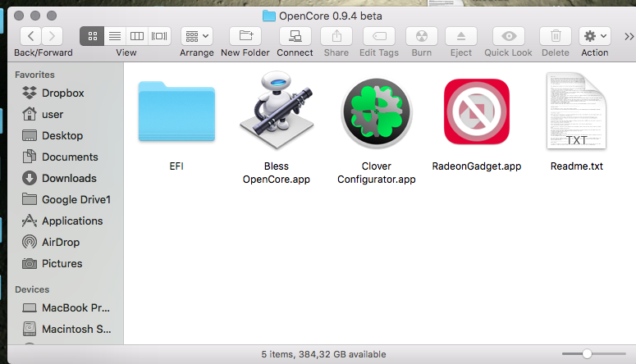This screenshot has height=364, width=636.
Task: Switch to cover flow view mode
Action: 159,36
